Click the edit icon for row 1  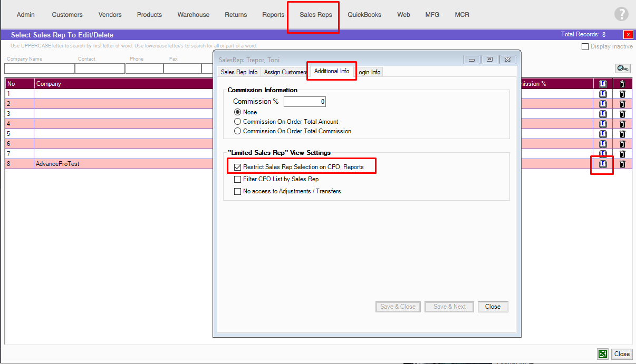pos(603,94)
